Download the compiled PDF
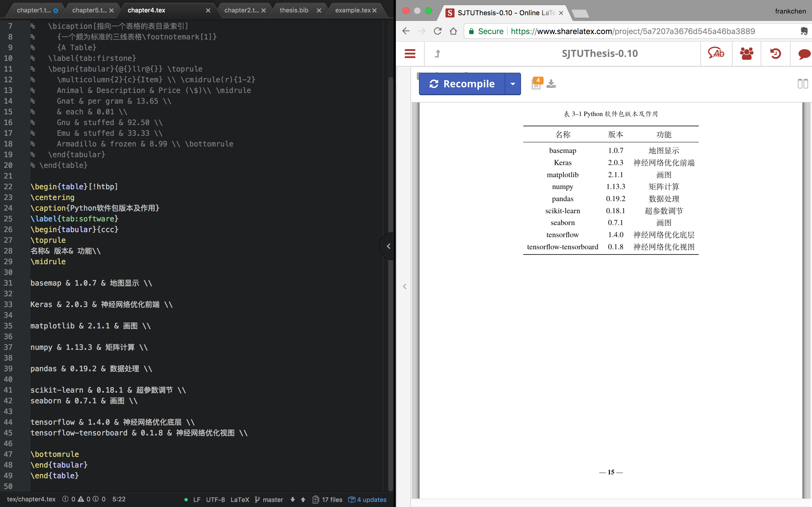This screenshot has height=507, width=812. pos(551,83)
